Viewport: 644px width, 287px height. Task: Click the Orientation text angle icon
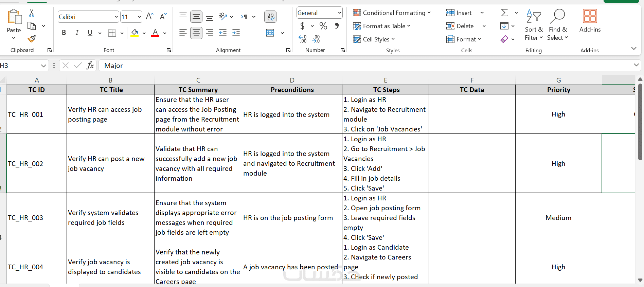223,16
